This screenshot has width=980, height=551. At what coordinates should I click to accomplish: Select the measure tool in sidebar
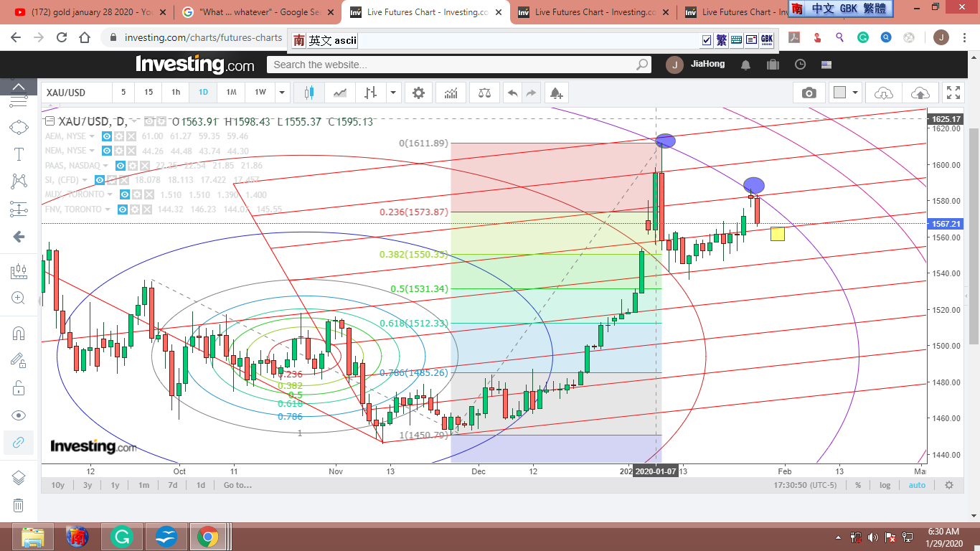coord(19,272)
